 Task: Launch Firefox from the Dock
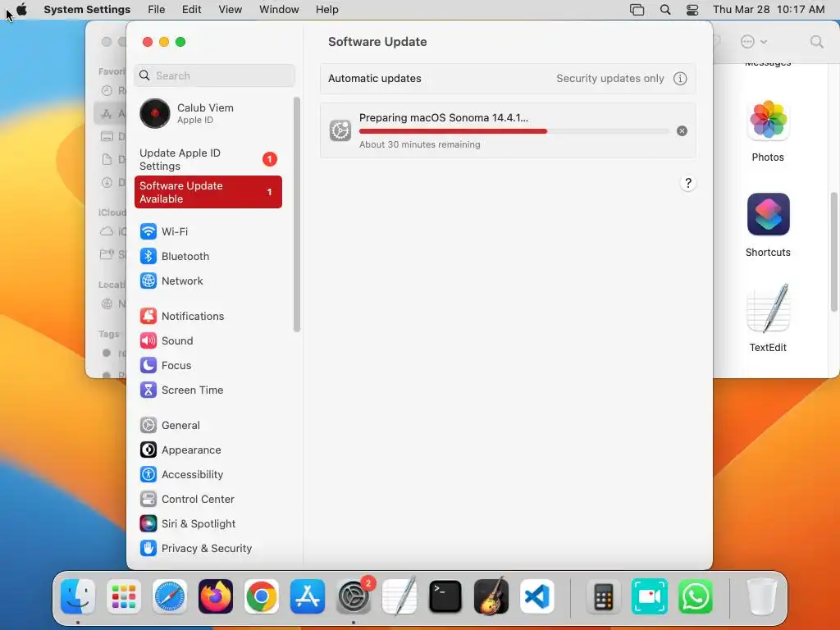[216, 596]
